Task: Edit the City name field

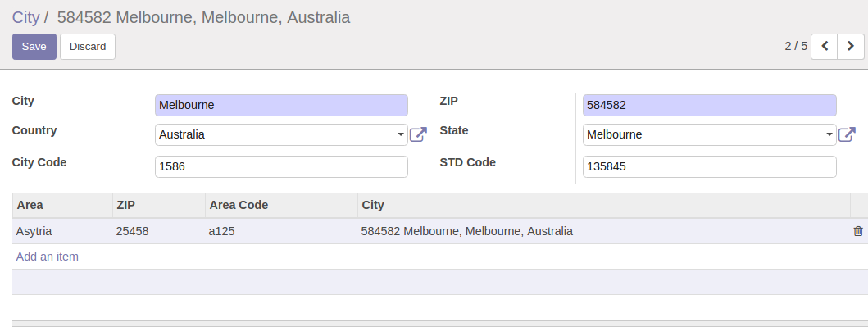Action: tap(281, 105)
